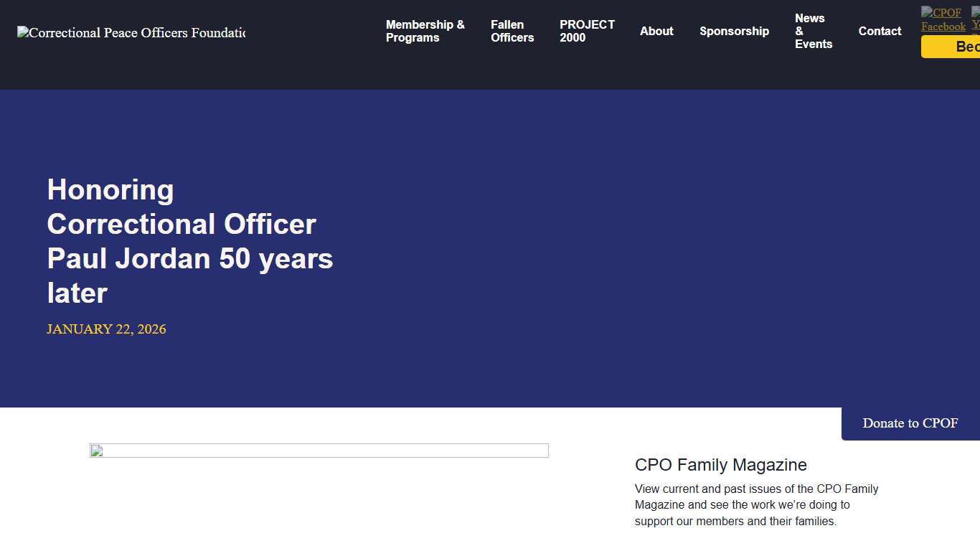The height and width of the screenshot is (551, 980).
Task: Go to the Contact page
Action: tap(880, 31)
